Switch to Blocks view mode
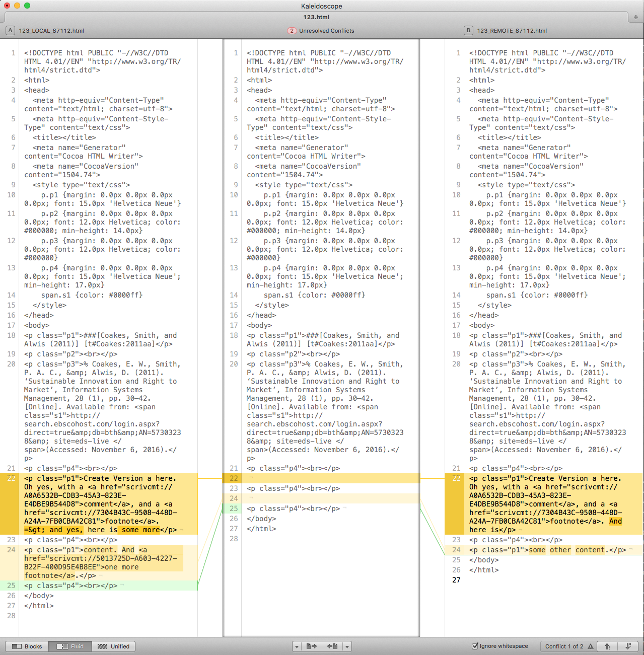Image resolution: width=644 pixels, height=655 pixels. 28,646
